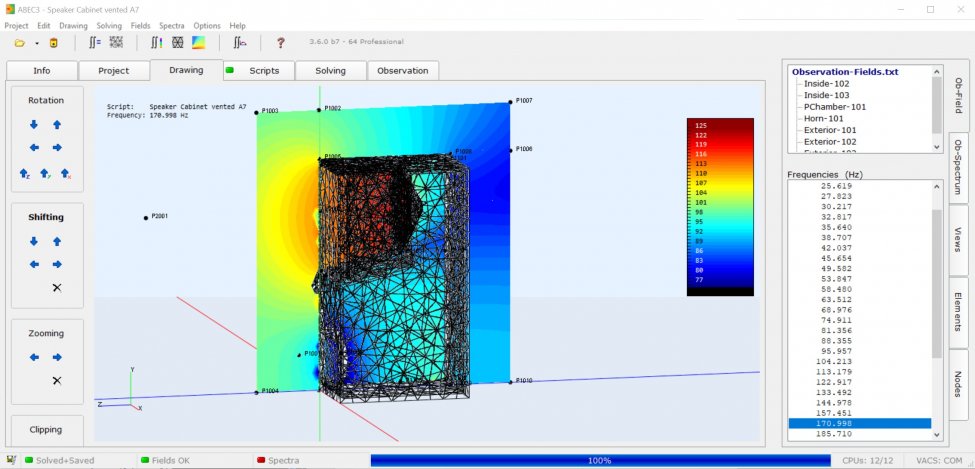Align the view to the X axis

pyautogui.click(x=65, y=174)
